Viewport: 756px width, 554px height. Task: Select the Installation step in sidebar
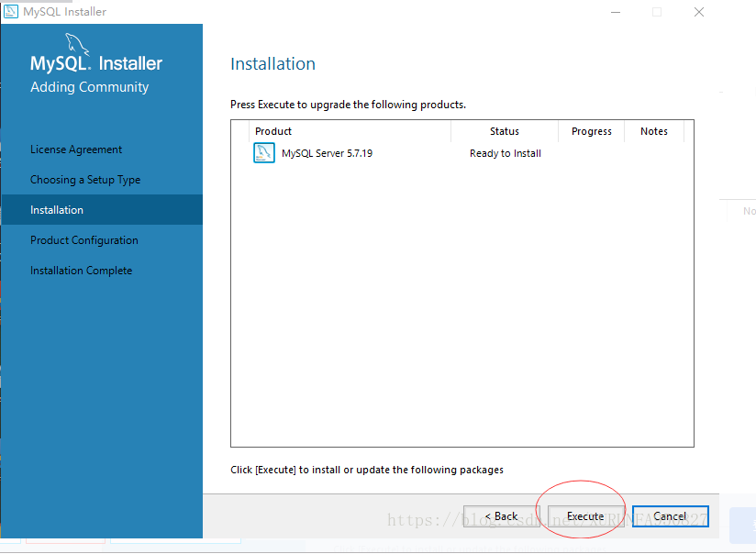(102, 210)
